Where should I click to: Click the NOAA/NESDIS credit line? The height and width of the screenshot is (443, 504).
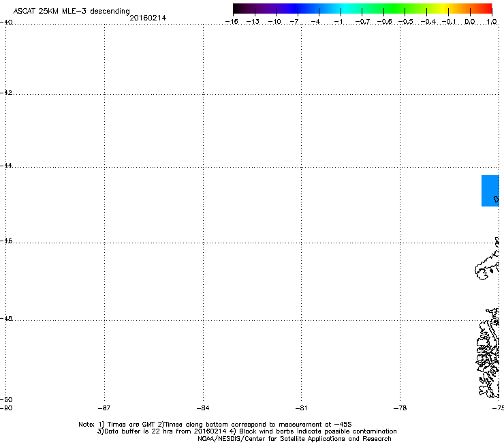click(294, 439)
